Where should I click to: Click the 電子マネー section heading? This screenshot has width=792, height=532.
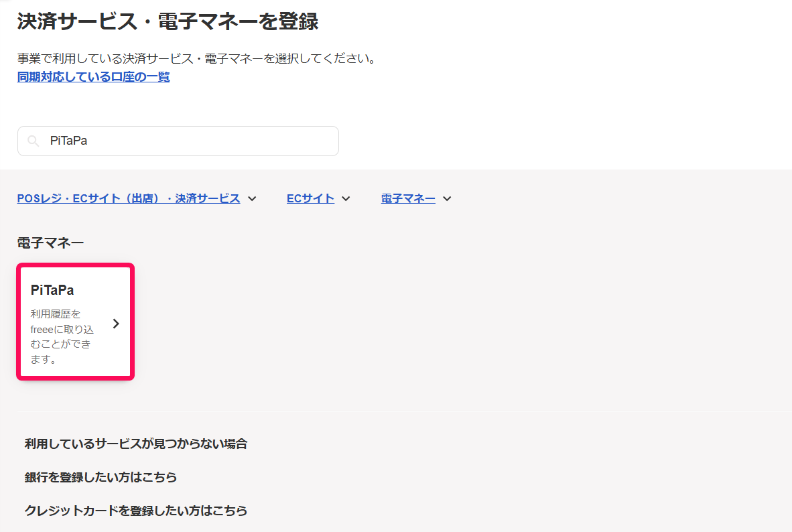pos(50,243)
